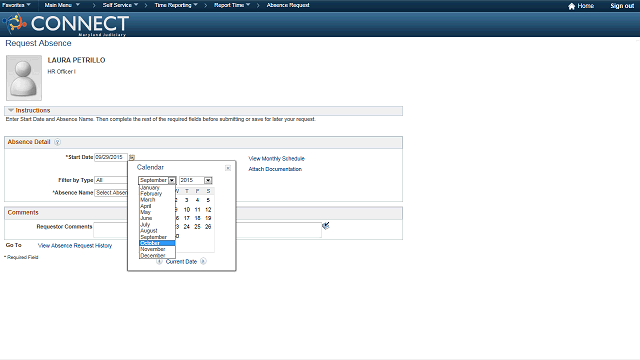
Task: Open View Absence Request History link
Action: 75,245
